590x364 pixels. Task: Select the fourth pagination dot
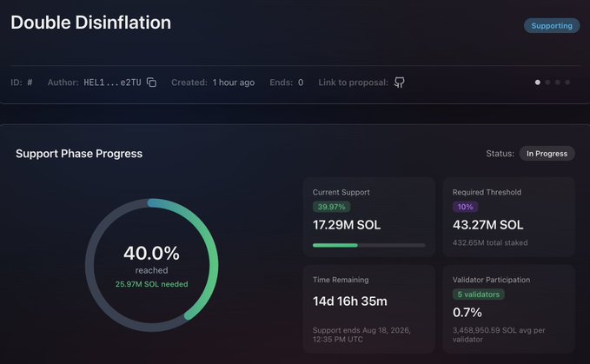click(x=567, y=83)
